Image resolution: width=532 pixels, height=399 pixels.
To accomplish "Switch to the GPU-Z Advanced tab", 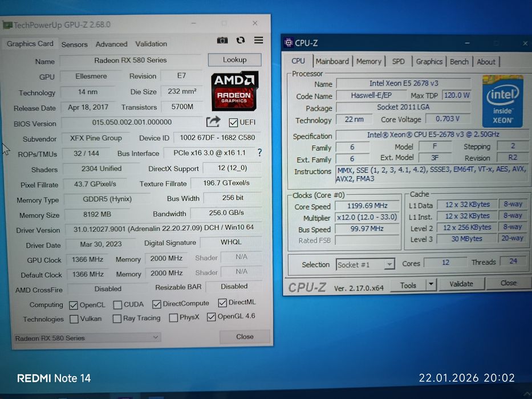I will click(111, 44).
